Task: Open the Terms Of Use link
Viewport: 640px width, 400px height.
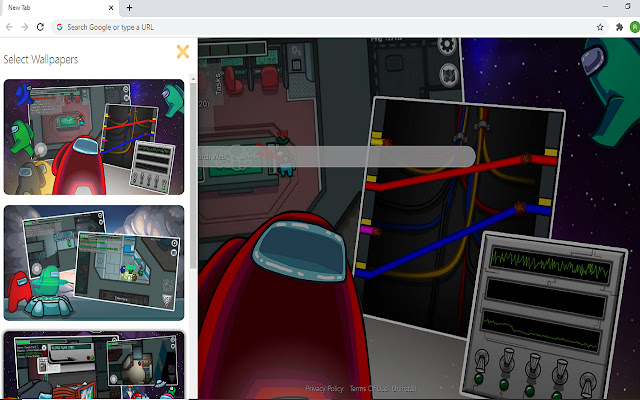Action: 368,388
